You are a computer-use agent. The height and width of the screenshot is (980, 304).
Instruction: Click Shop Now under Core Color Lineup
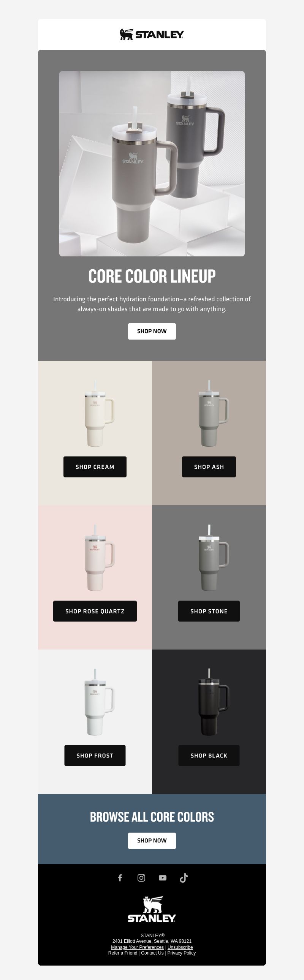(152, 331)
